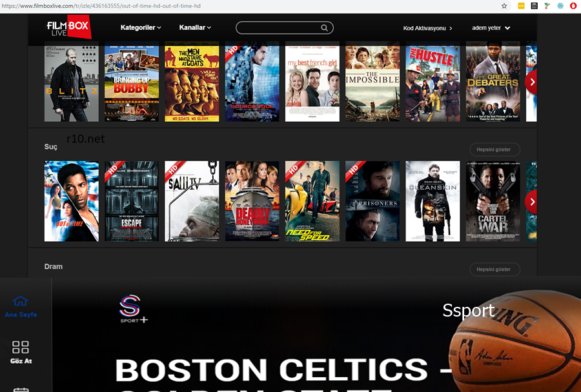
Task: Open the Prisoners movie poster
Action: tap(372, 201)
